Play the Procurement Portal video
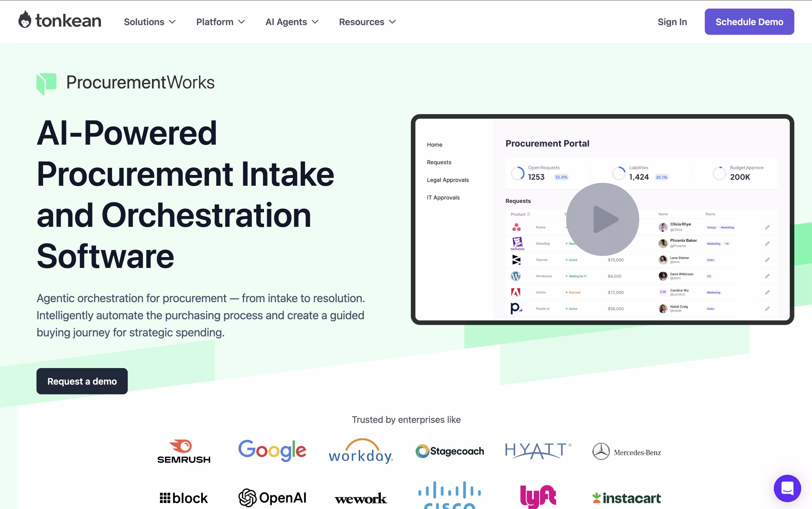The height and width of the screenshot is (509, 812). [x=602, y=219]
